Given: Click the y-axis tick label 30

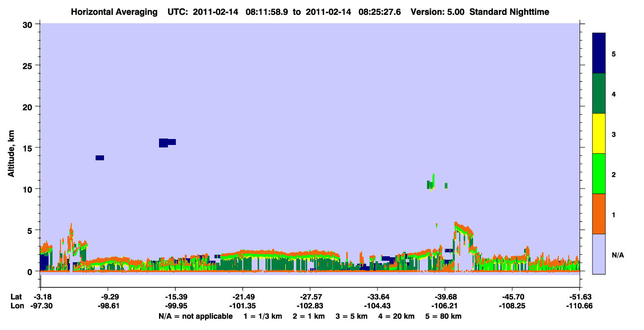Looking at the screenshot, I should 29,24.
